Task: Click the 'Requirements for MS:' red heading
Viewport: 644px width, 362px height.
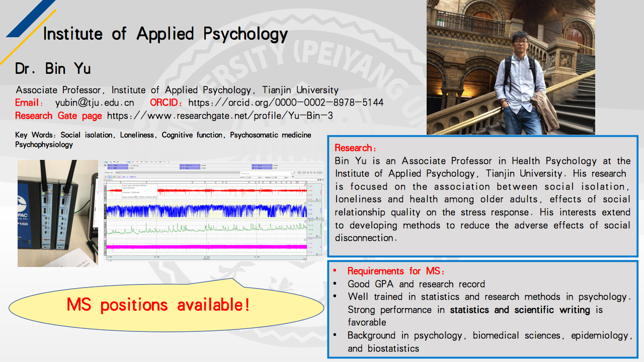Action: (x=396, y=271)
